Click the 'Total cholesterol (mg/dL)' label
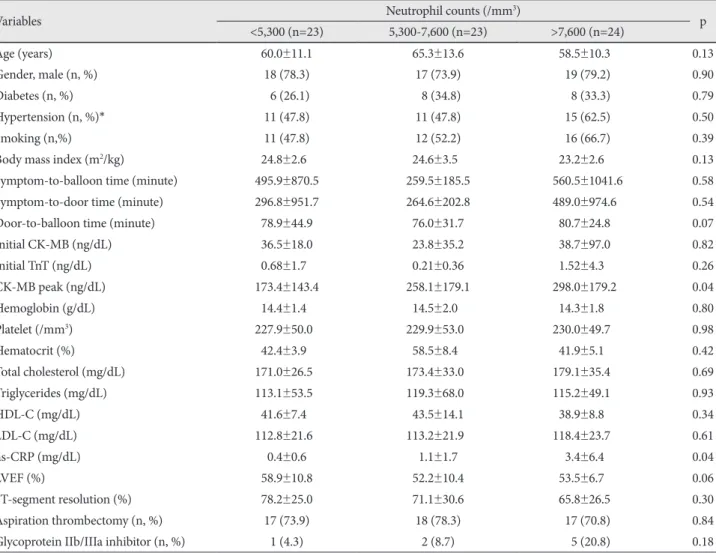Screen dimensions: 716x553 pos(62,372)
